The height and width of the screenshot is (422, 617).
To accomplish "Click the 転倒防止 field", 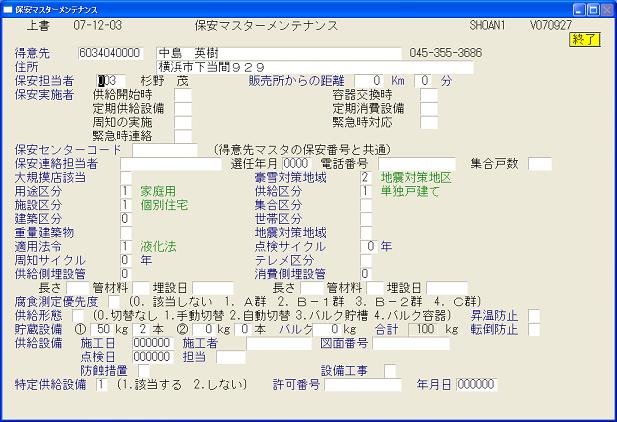I will [534, 329].
